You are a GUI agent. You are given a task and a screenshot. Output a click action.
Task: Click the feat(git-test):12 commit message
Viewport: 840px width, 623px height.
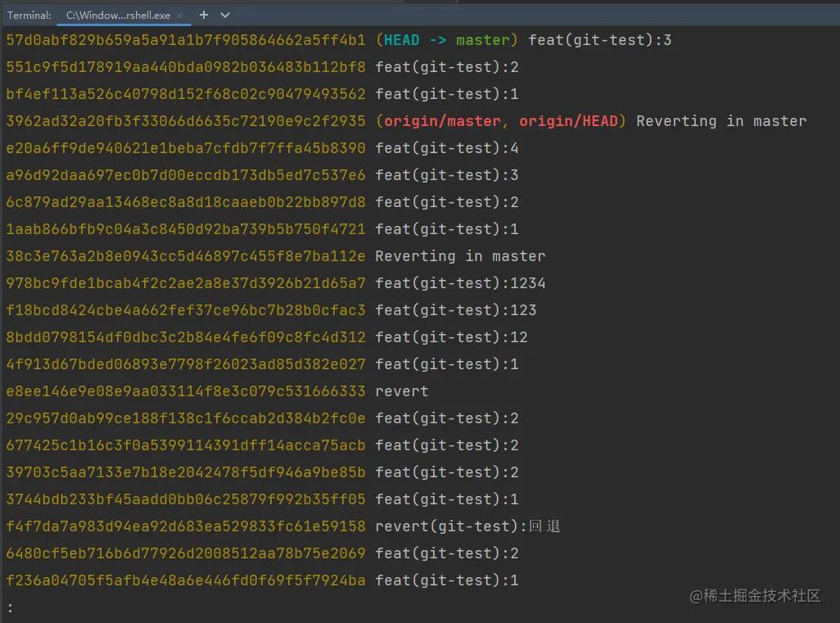[451, 337]
